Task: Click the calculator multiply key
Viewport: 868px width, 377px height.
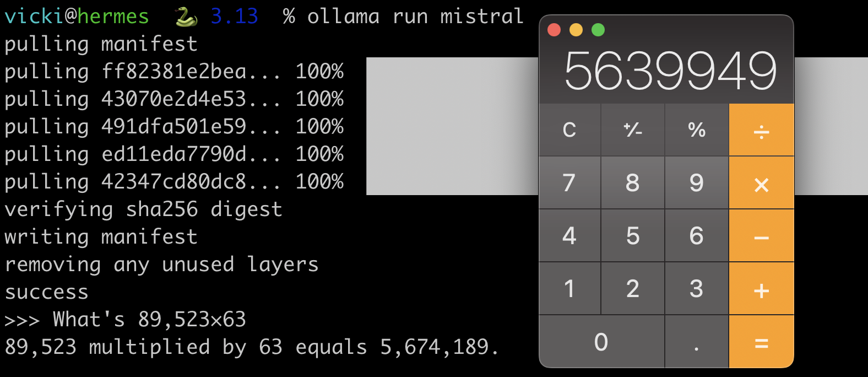Action: [x=761, y=183]
